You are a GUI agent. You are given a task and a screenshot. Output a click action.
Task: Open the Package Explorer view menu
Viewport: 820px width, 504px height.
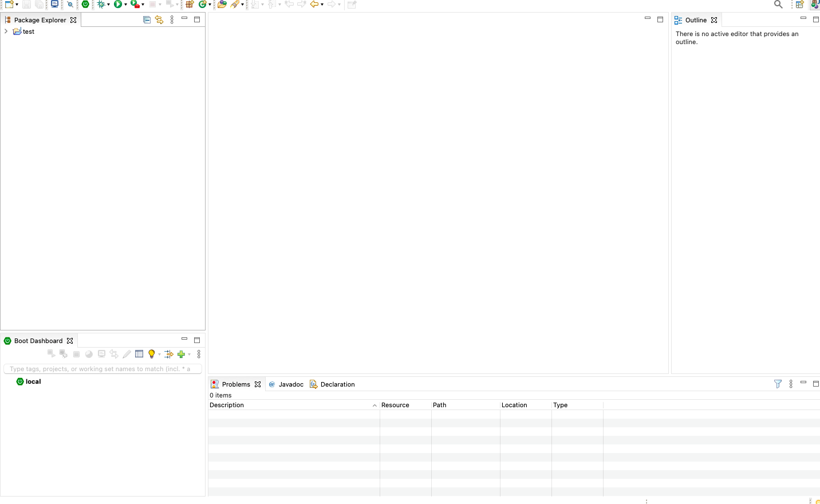(x=172, y=19)
